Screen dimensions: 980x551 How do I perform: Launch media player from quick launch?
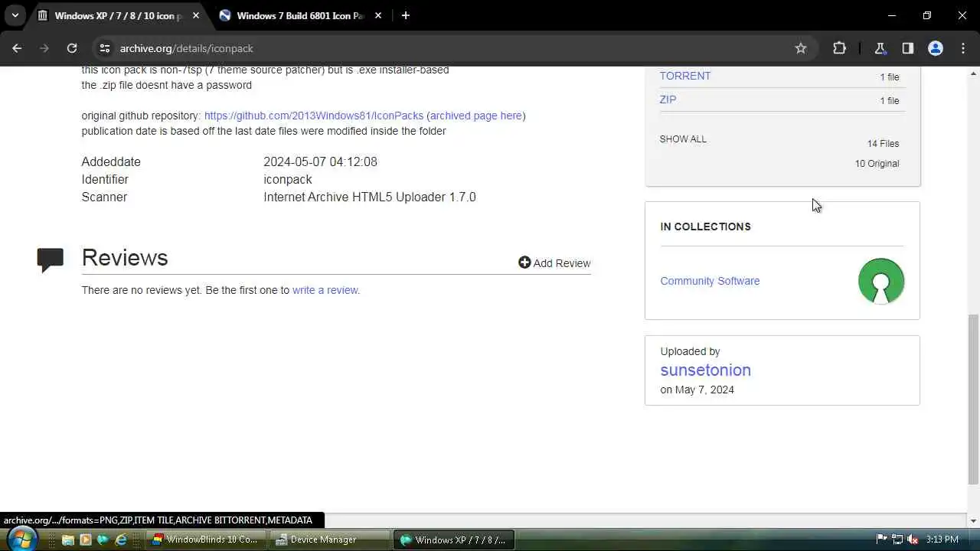tap(86, 540)
